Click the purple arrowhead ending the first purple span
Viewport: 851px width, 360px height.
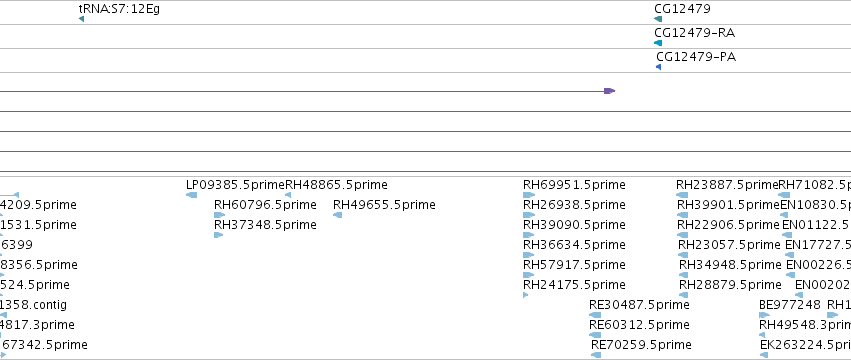[x=609, y=91]
